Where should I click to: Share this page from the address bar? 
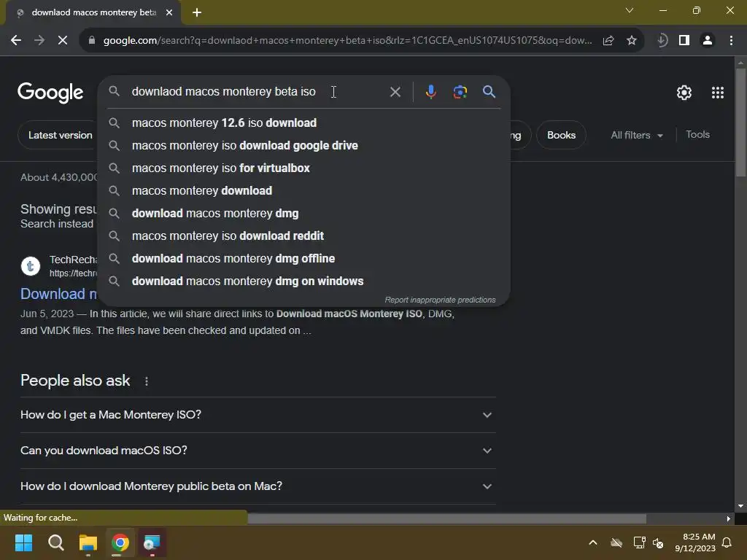[608, 41]
